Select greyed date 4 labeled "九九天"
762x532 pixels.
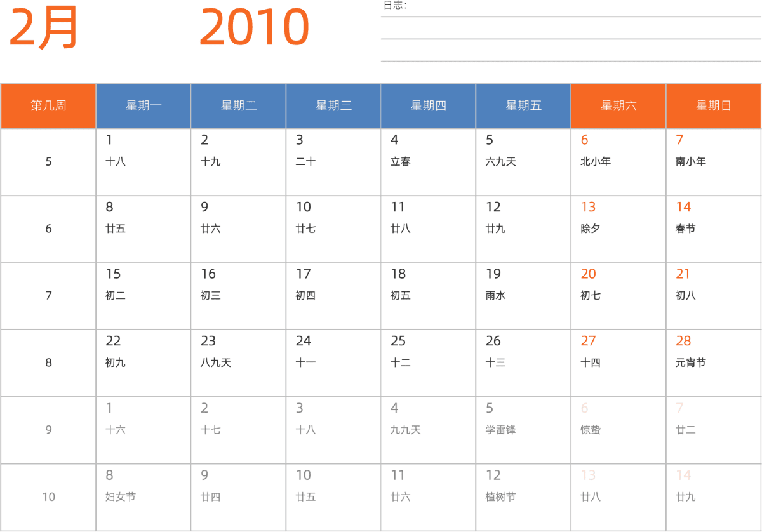coord(429,430)
